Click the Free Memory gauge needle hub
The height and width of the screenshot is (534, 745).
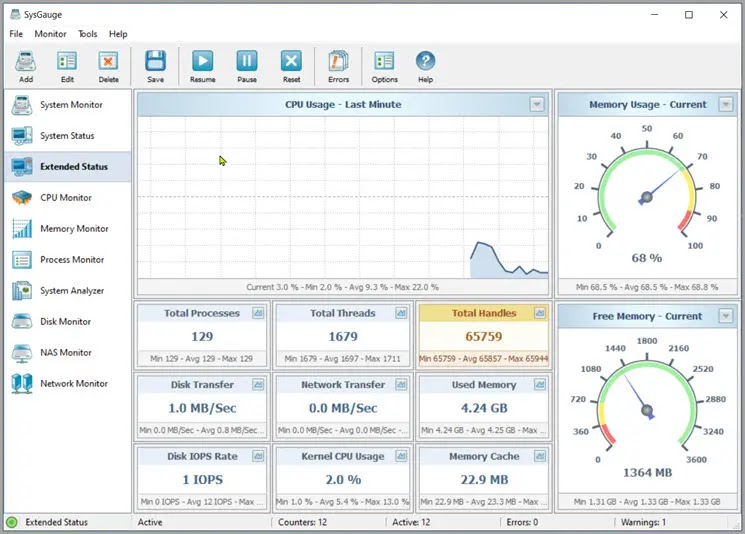(647, 410)
